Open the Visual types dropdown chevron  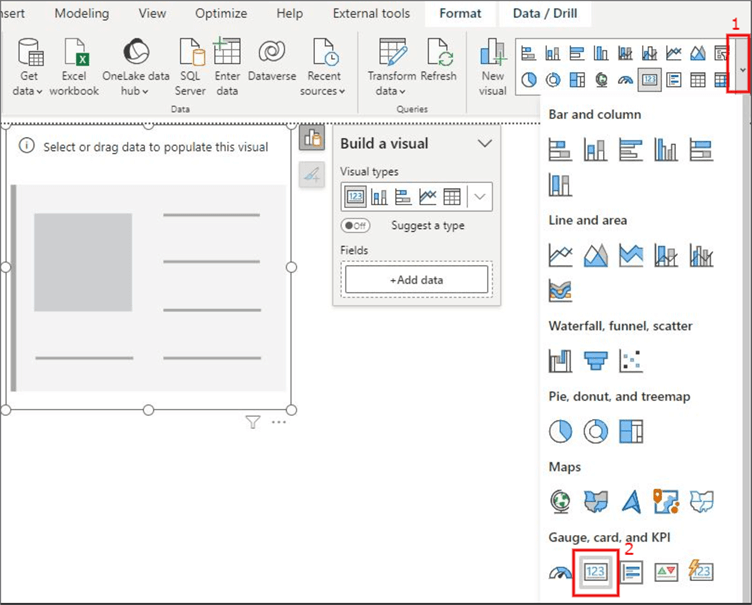481,196
